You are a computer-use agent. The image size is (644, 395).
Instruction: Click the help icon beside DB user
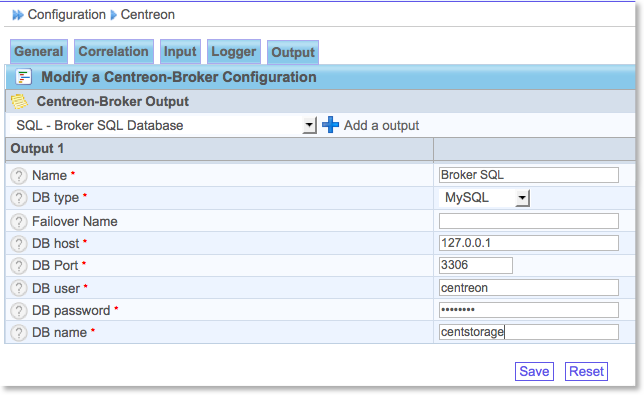18,288
